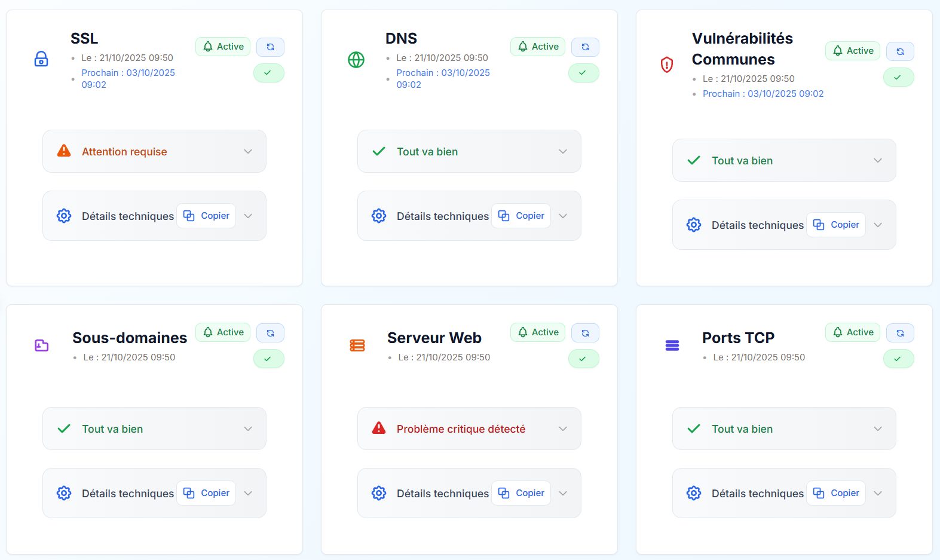Expand the Attention requise panel in SSL
This screenshot has height=560, width=940.
(x=154, y=151)
